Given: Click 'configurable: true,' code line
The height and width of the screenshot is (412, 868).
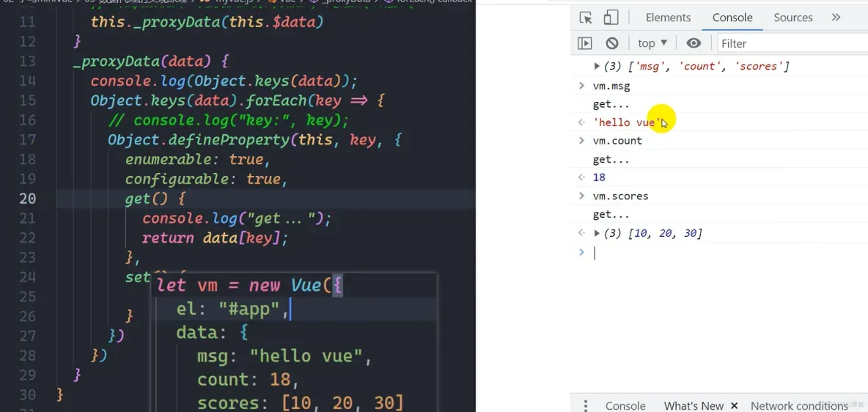Looking at the screenshot, I should click(207, 180).
